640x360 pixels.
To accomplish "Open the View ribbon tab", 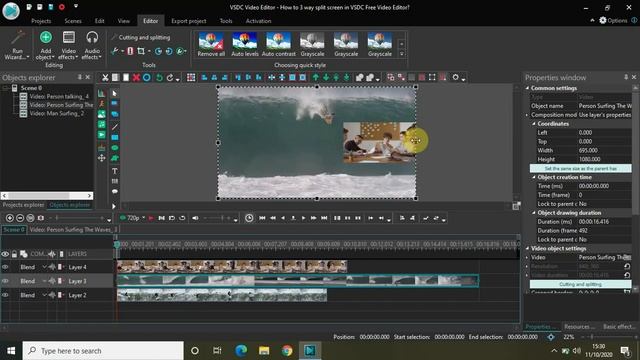I will click(x=124, y=21).
